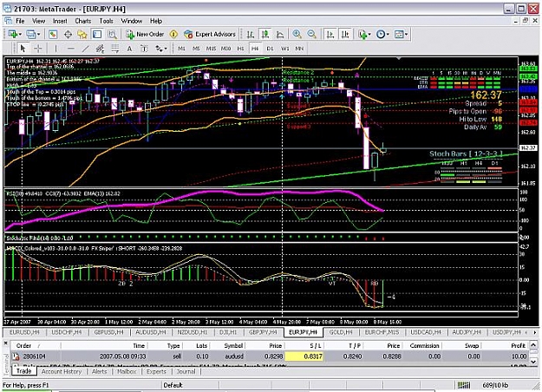Viewport: 542px width, 392px height.
Task: Click the Expert Advisors button
Action: [x=210, y=34]
